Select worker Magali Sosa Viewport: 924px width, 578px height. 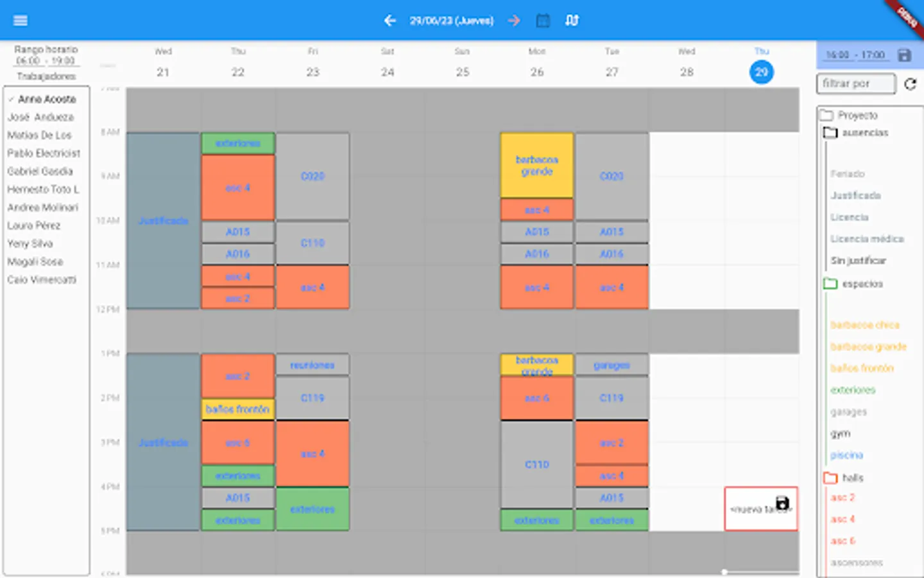pos(35,261)
